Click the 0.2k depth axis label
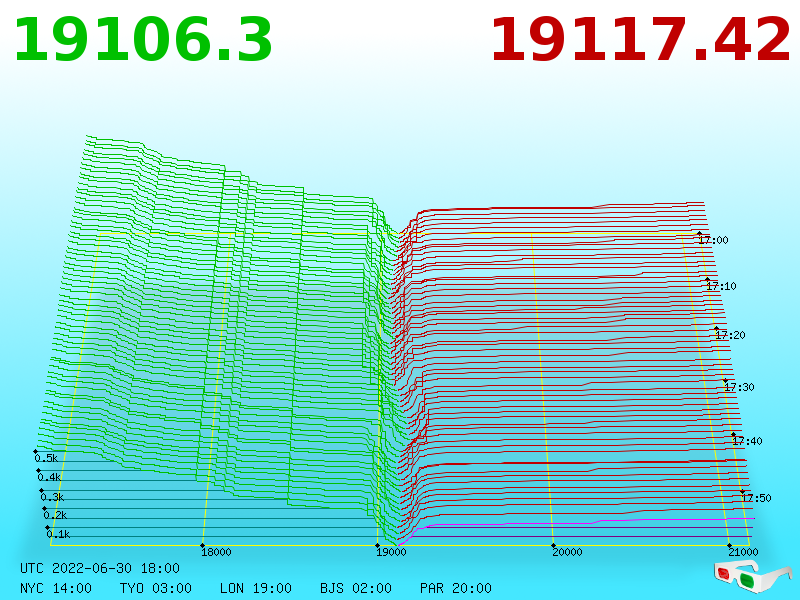This screenshot has width=800, height=600. pyautogui.click(x=55, y=515)
